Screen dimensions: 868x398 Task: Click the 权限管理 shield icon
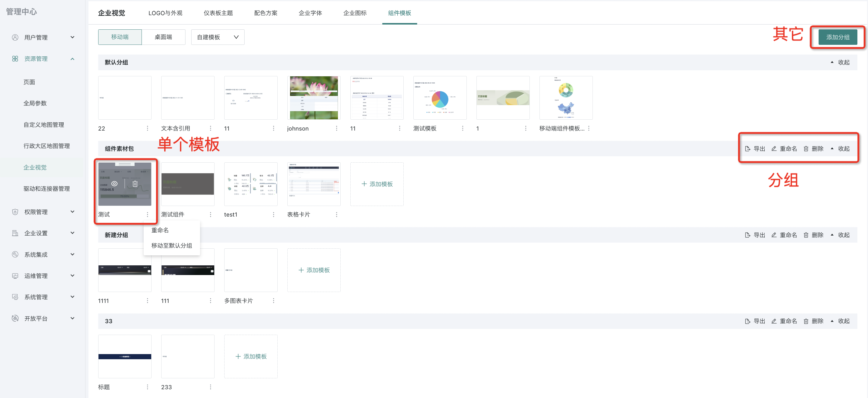(x=15, y=212)
